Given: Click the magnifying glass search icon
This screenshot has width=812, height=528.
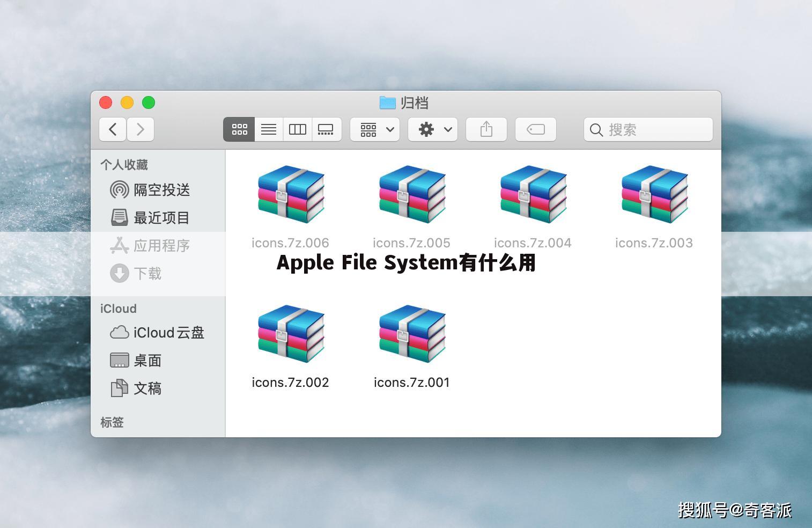Looking at the screenshot, I should pyautogui.click(x=596, y=130).
